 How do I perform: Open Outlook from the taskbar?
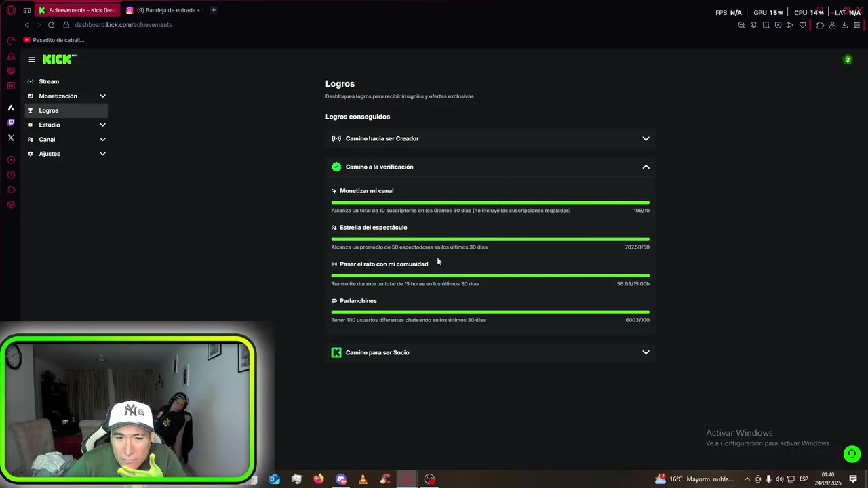pos(275,479)
